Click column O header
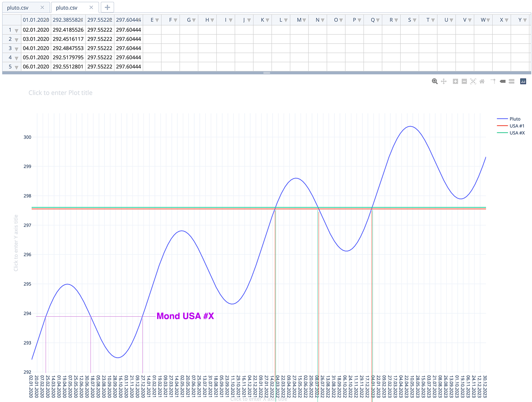 point(336,20)
